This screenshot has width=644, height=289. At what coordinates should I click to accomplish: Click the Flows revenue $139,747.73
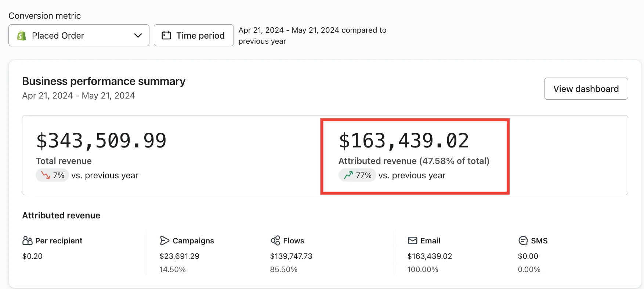click(291, 256)
